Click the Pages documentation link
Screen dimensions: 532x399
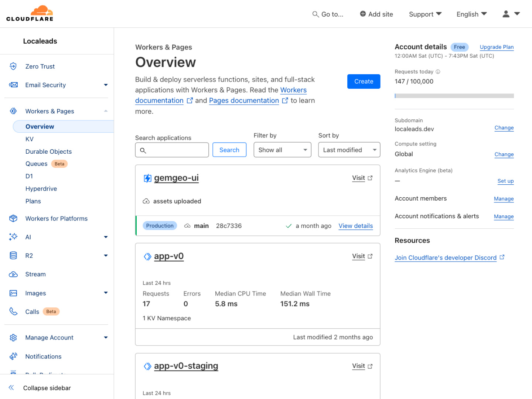(x=244, y=100)
